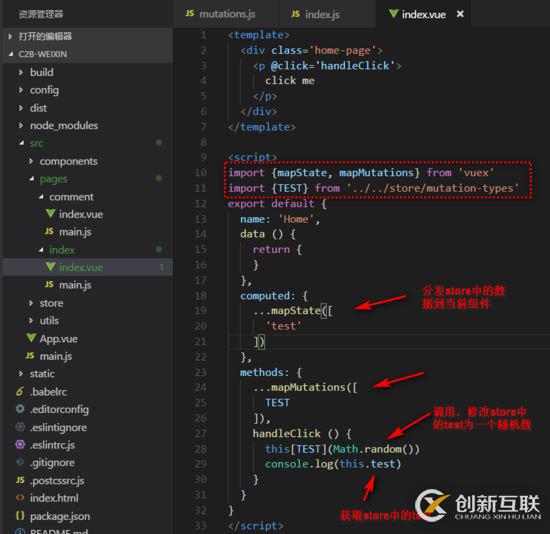This screenshot has height=534, width=550.
Task: Switch to the index.js editor tab
Action: [x=315, y=14]
